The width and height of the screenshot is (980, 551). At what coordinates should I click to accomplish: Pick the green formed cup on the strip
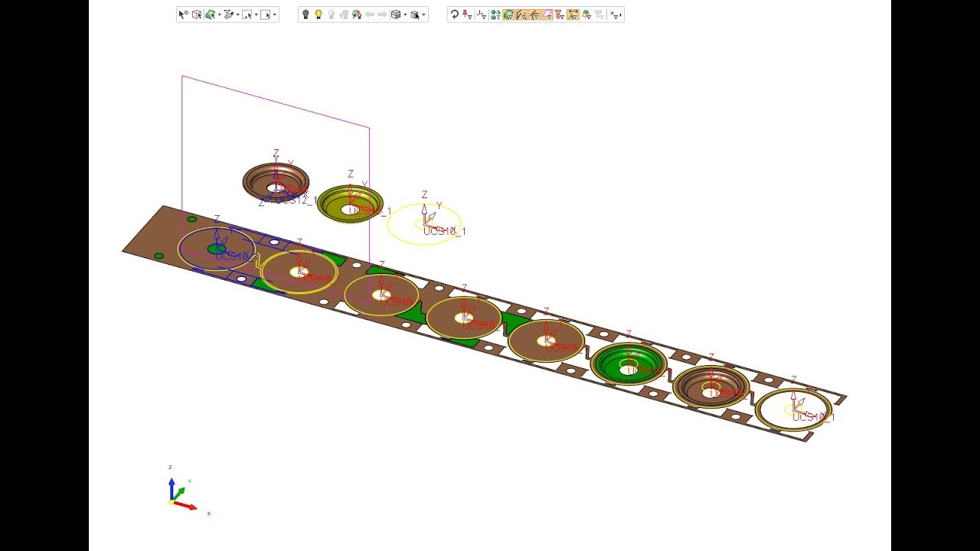coord(629,363)
